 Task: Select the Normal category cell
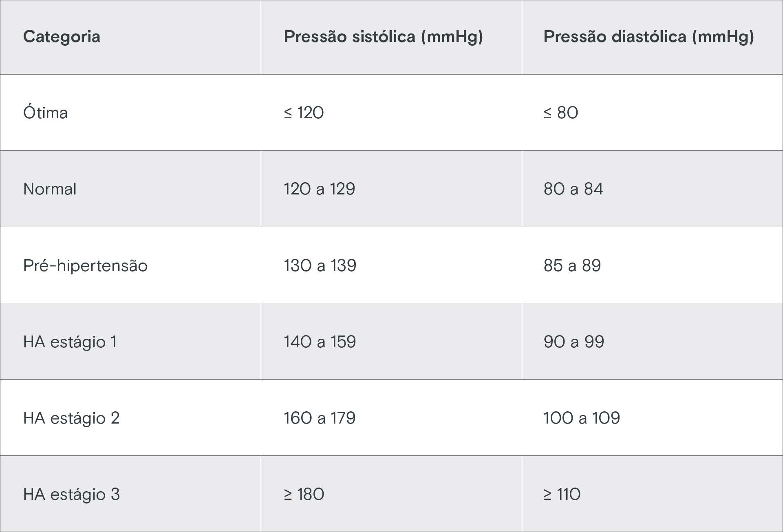pos(50,189)
